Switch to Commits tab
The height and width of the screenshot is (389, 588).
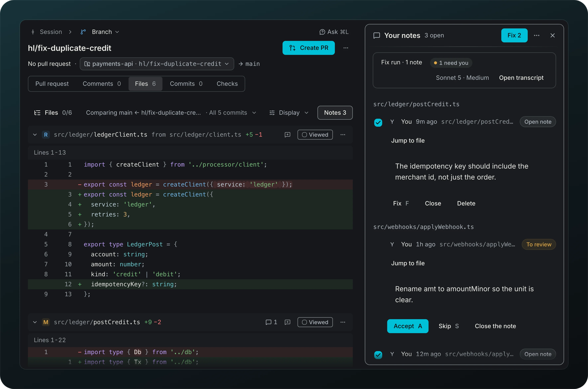(x=186, y=84)
